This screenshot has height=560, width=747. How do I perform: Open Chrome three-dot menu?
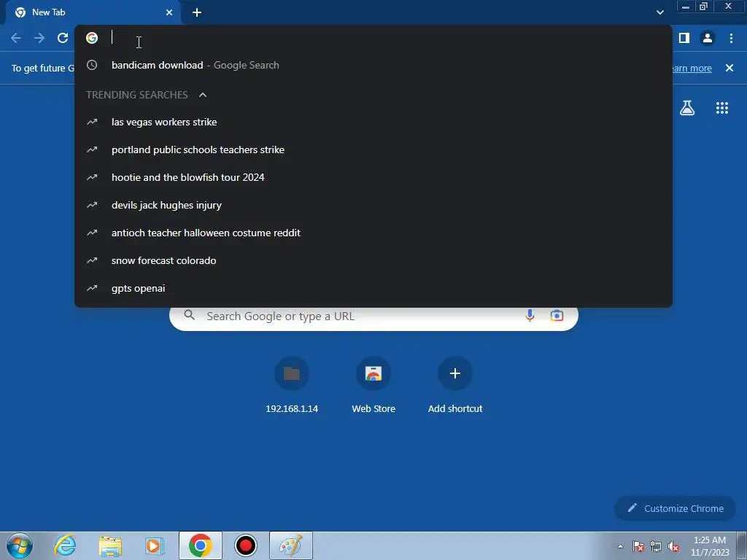point(731,38)
